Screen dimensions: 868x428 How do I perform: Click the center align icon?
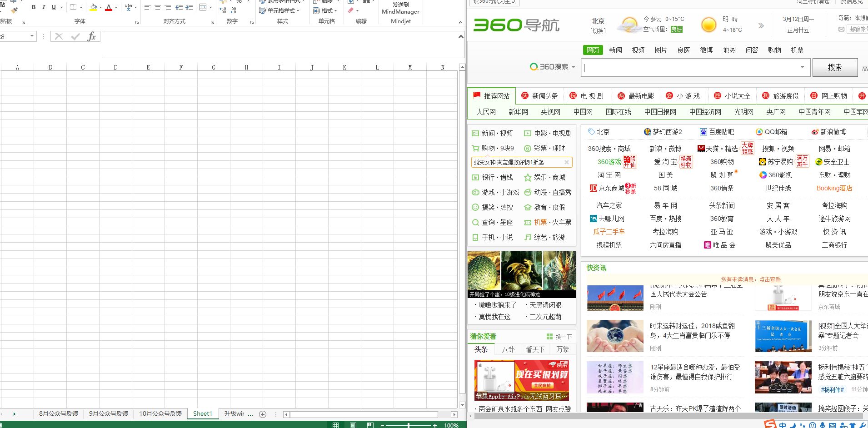157,7
